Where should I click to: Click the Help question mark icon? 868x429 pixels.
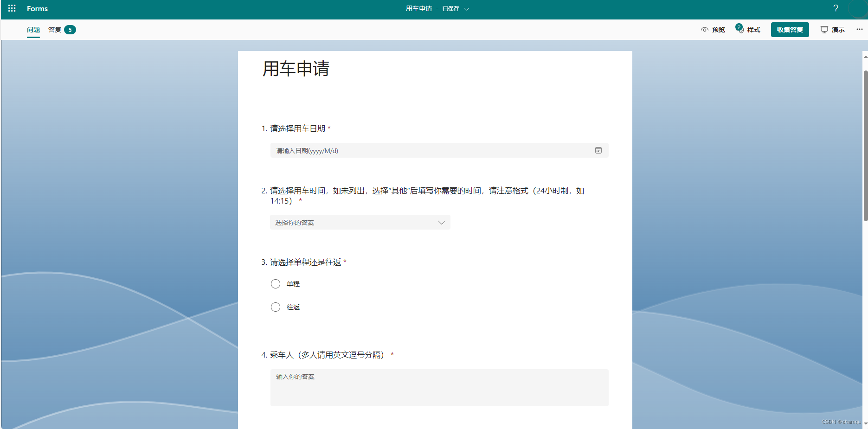[x=836, y=8]
